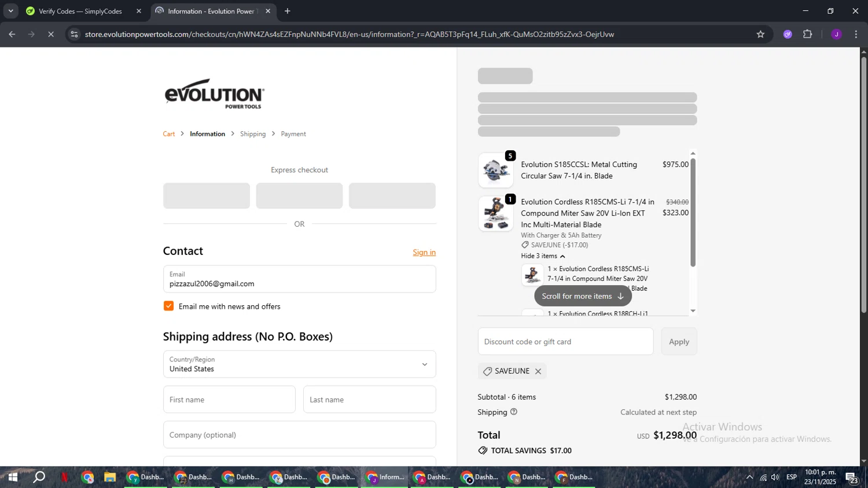Select Information in the breadcrumb
868x488 pixels.
click(207, 134)
